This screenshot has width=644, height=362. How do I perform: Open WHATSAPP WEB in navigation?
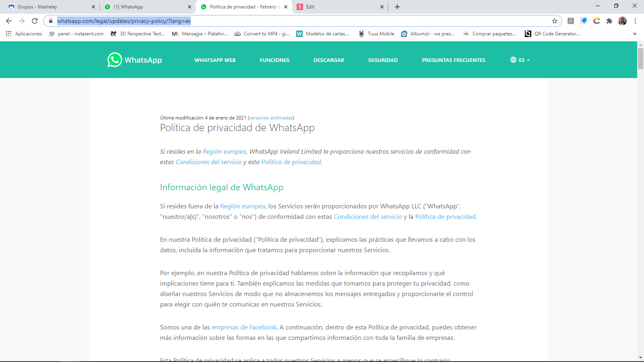coord(215,60)
